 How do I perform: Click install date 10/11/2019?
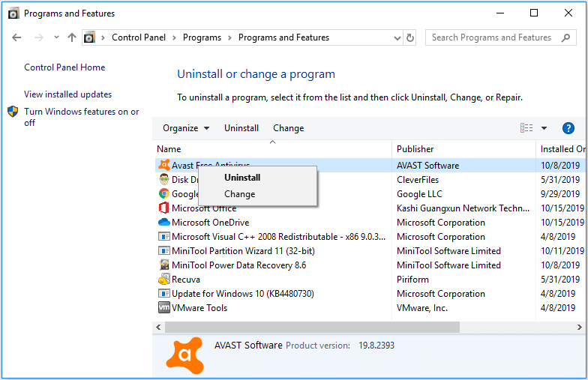pyautogui.click(x=562, y=251)
